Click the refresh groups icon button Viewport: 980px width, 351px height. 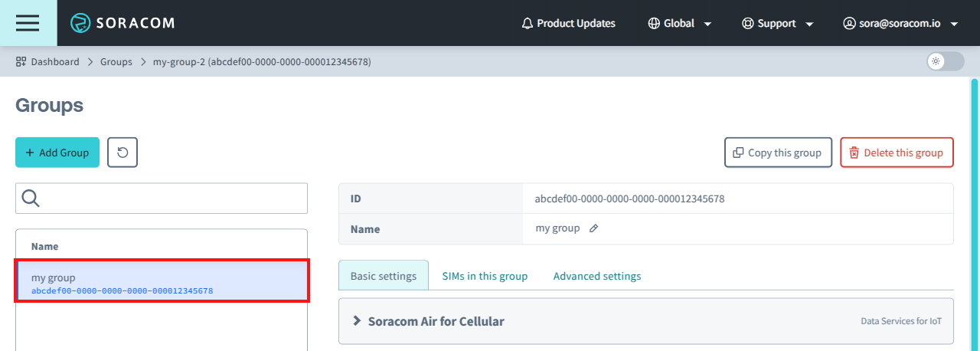point(122,153)
